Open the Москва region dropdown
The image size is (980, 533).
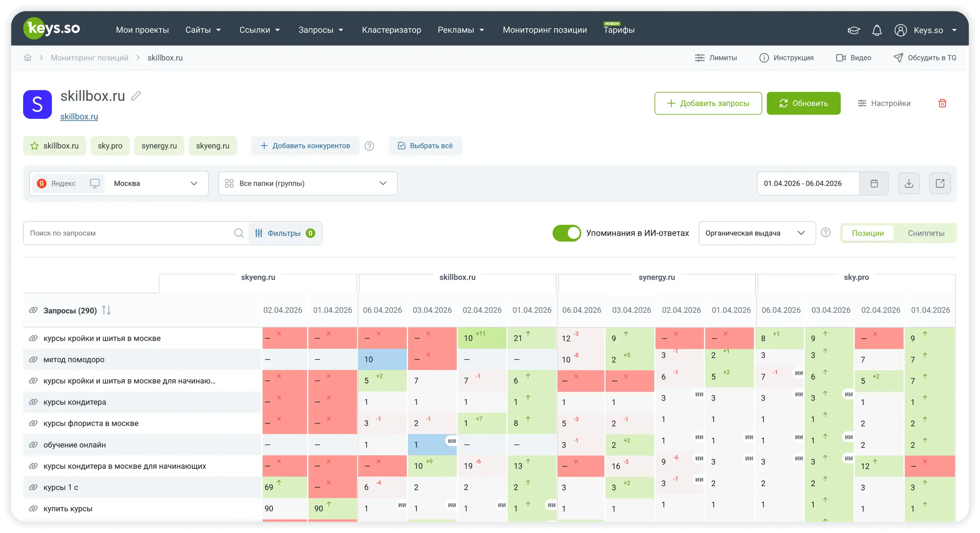click(156, 183)
